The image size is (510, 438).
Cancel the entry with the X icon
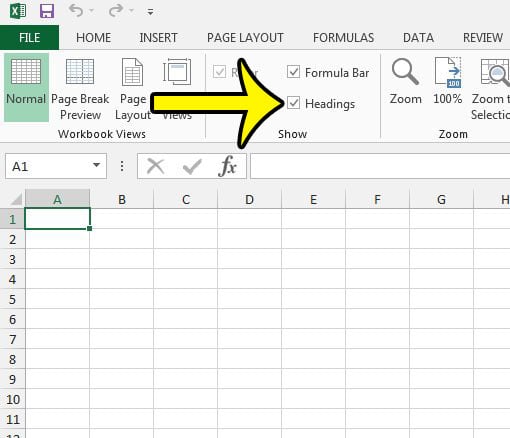156,166
